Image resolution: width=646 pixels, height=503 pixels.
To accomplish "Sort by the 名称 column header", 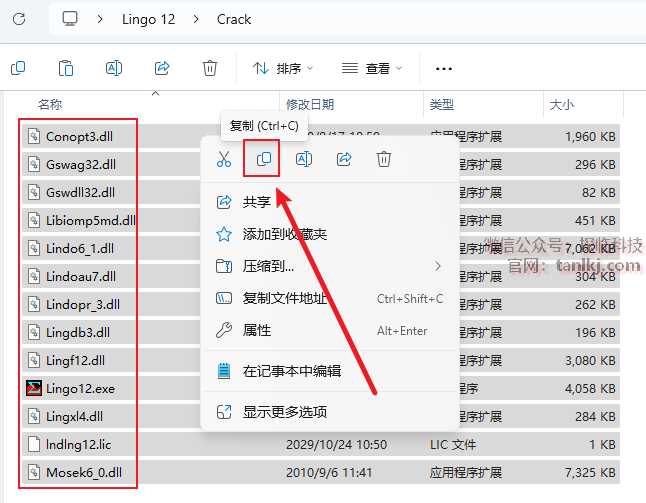I will 50,105.
